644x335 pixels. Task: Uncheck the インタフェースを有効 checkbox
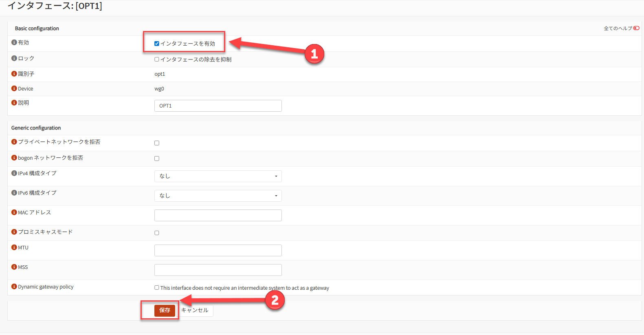click(157, 44)
